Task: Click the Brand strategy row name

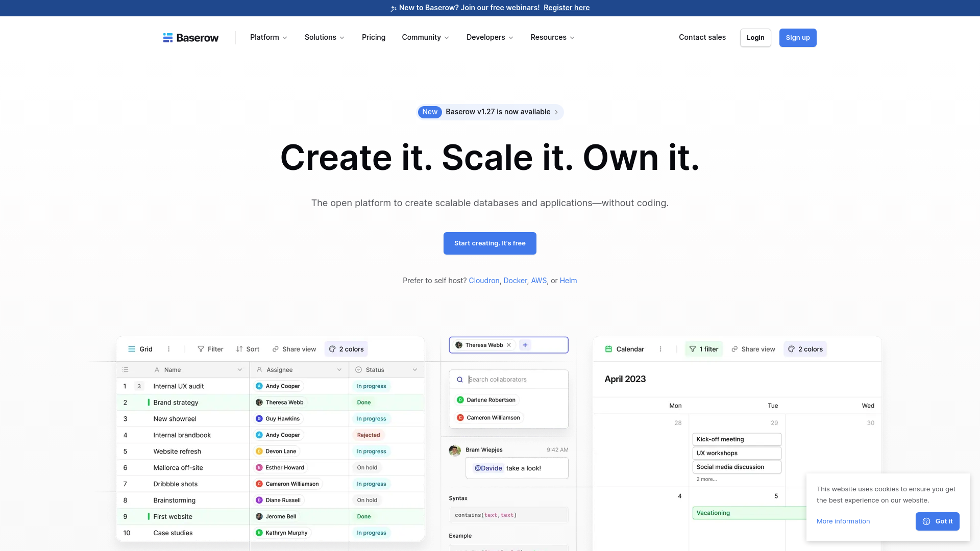Action: click(x=176, y=403)
